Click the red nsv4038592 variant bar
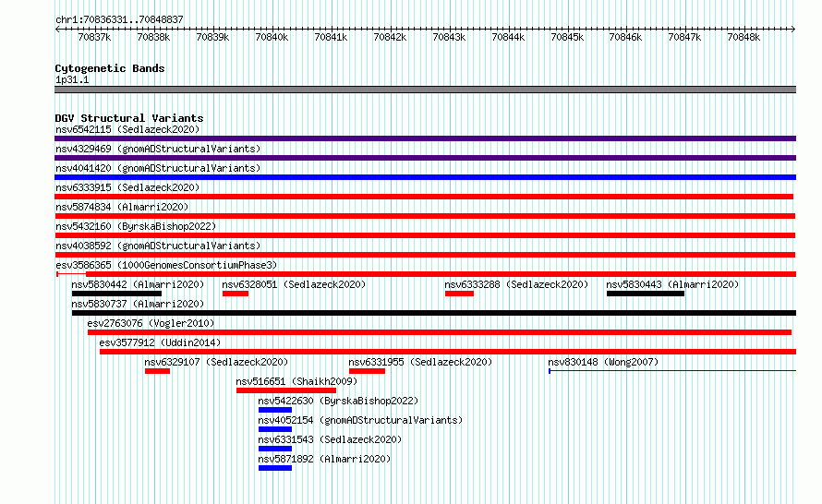The image size is (822, 504). pos(425,255)
